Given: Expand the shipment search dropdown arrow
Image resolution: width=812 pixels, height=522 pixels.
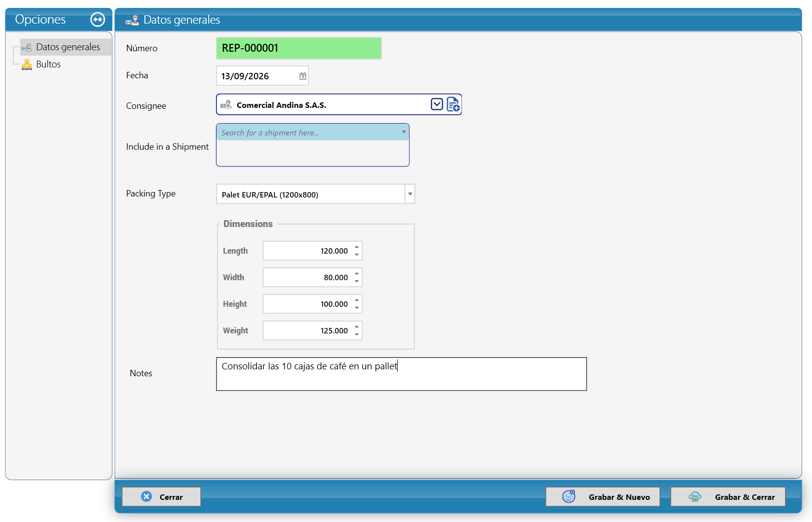Looking at the screenshot, I should pyautogui.click(x=404, y=132).
